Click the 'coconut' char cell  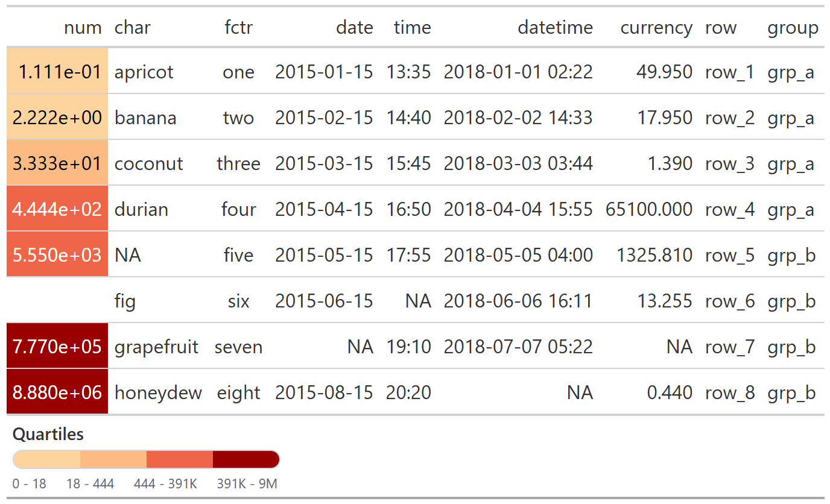pyautogui.click(x=148, y=164)
